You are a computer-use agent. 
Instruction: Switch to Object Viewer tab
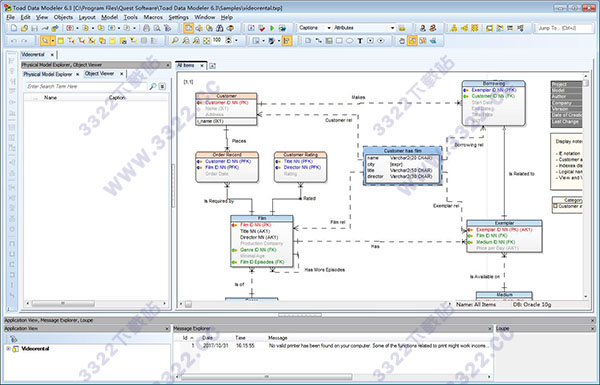tap(99, 73)
